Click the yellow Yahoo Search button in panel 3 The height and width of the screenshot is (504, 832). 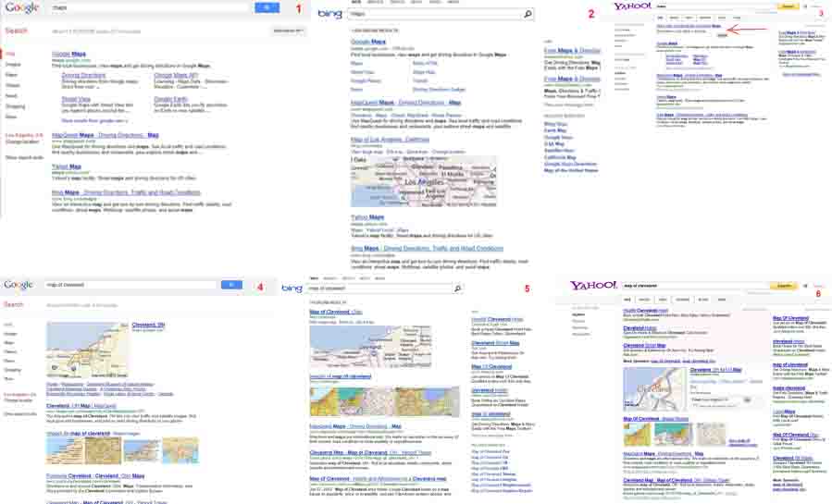tap(788, 6)
